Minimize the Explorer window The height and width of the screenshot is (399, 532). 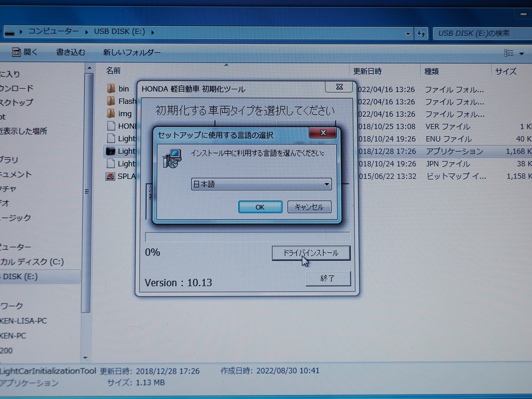523,14
